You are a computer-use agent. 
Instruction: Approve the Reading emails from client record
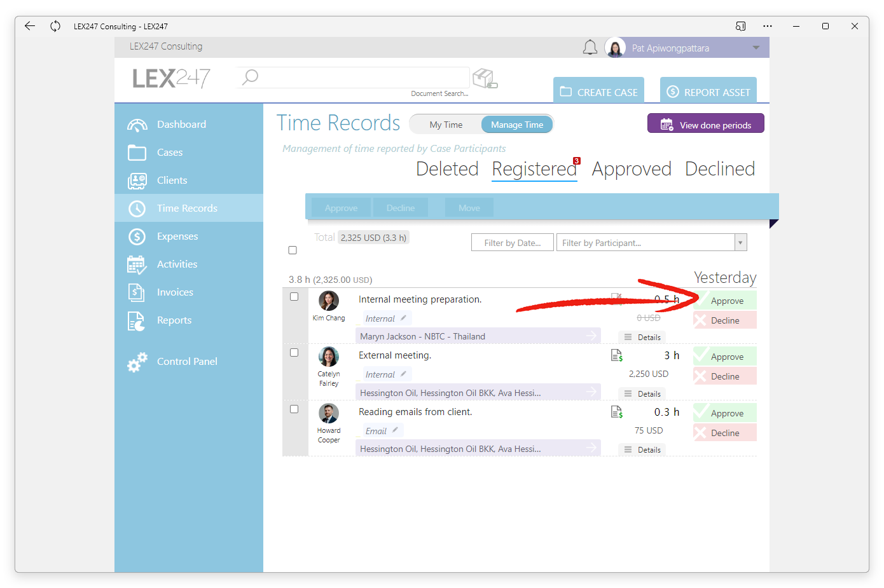[x=725, y=413]
